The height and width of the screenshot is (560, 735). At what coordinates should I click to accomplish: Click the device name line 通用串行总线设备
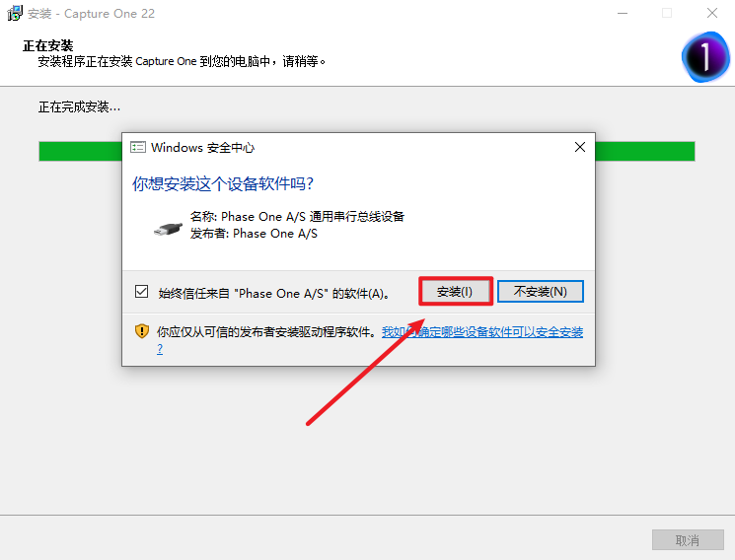point(297,217)
